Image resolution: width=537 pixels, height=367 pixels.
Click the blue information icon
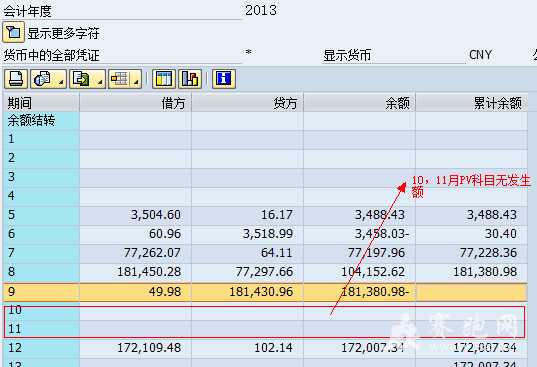[x=224, y=79]
